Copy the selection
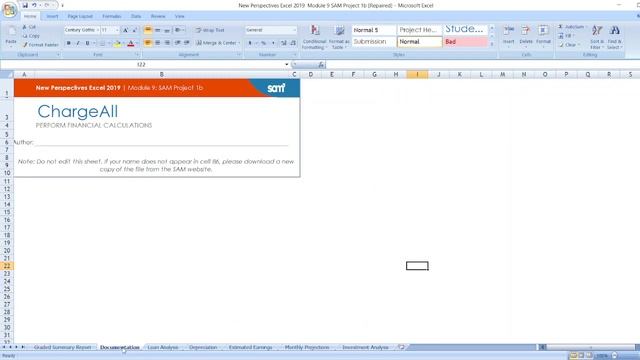This screenshot has height=360, width=640. click(x=31, y=36)
